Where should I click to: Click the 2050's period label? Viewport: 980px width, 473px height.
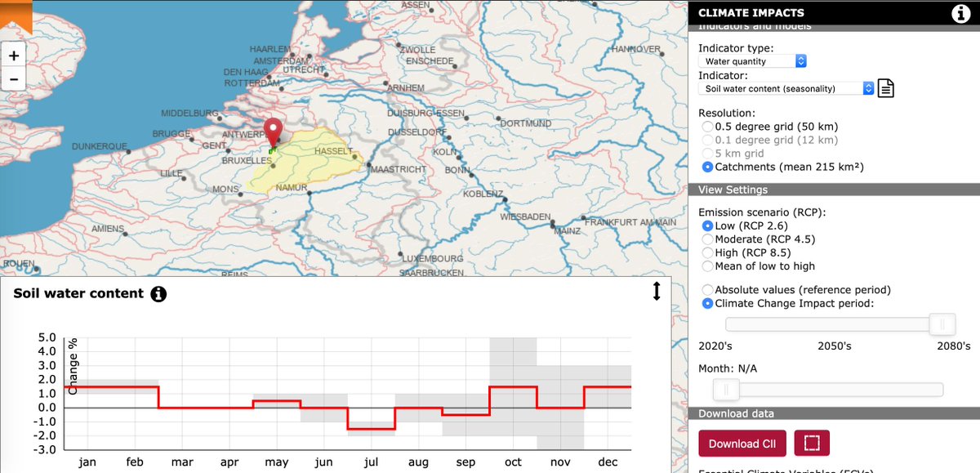[x=834, y=346]
